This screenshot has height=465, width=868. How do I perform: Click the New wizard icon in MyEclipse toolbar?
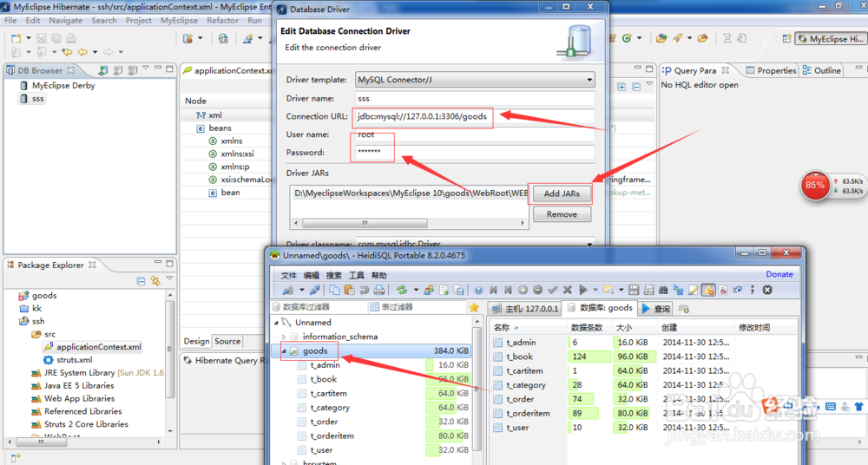pyautogui.click(x=16, y=38)
